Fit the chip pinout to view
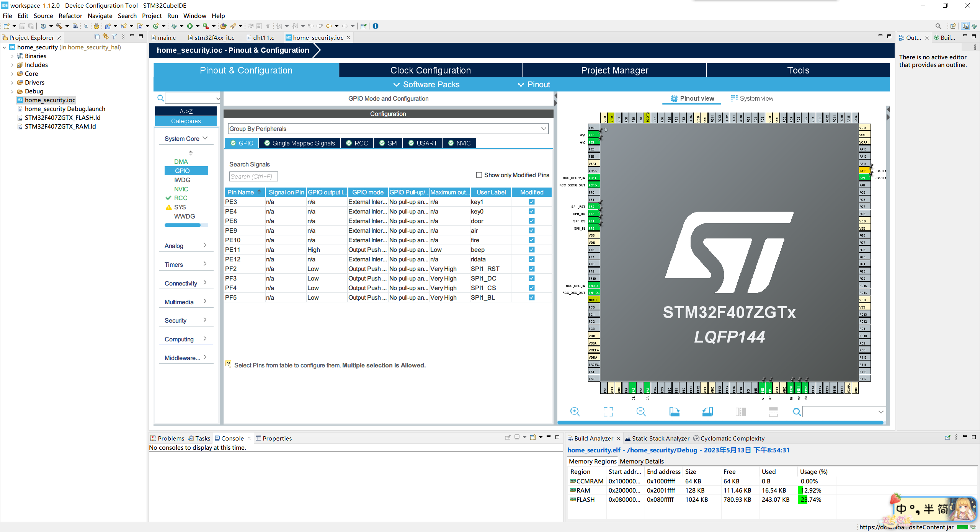 [x=608, y=411]
